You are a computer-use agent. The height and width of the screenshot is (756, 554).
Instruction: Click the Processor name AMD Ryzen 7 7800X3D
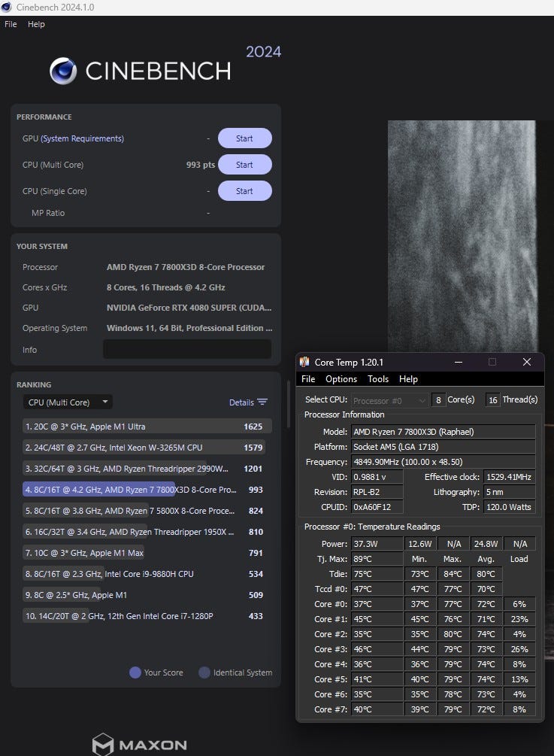click(x=186, y=267)
